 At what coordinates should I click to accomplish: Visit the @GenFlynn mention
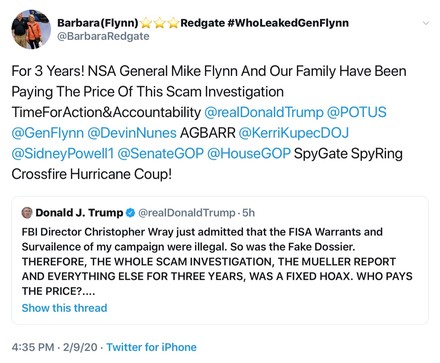(47, 133)
